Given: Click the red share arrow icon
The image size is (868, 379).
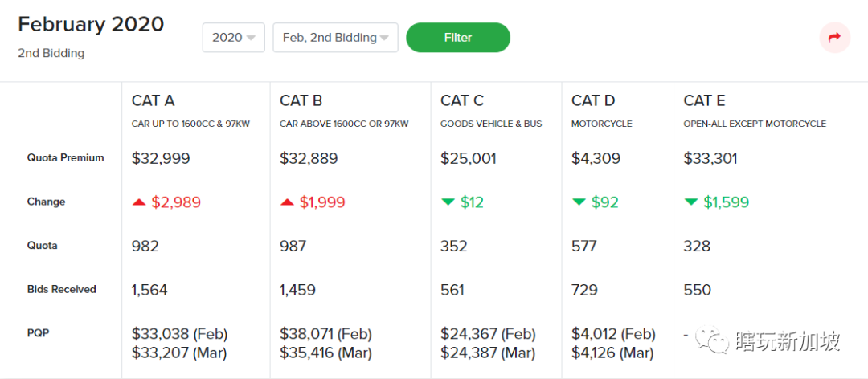Looking at the screenshot, I should coord(834,38).
